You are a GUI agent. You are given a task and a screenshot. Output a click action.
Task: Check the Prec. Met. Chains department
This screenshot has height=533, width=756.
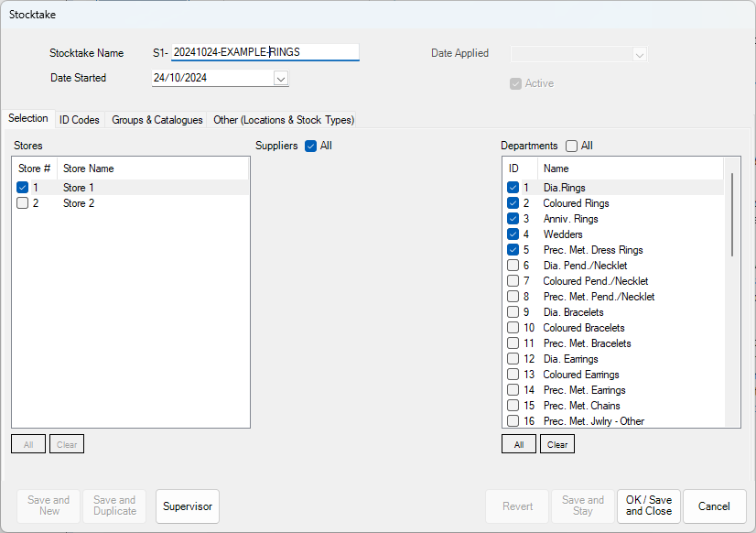click(x=513, y=405)
